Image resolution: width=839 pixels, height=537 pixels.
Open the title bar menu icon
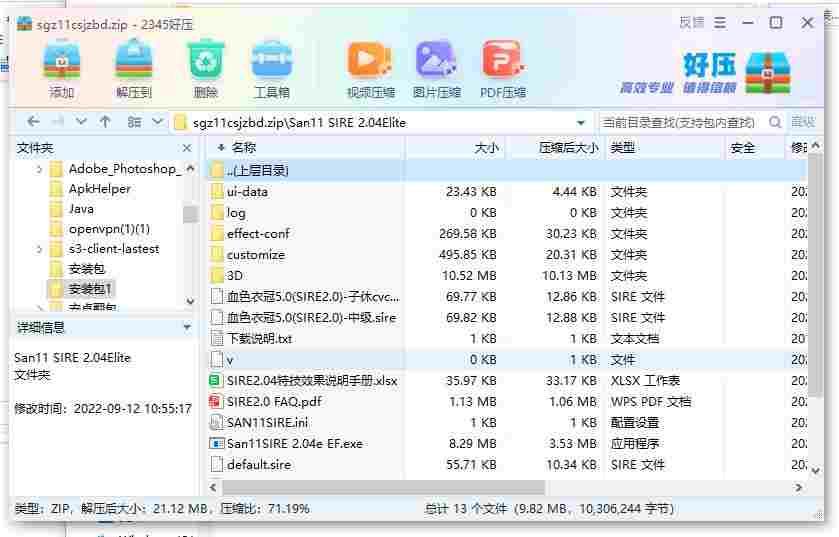[720, 23]
